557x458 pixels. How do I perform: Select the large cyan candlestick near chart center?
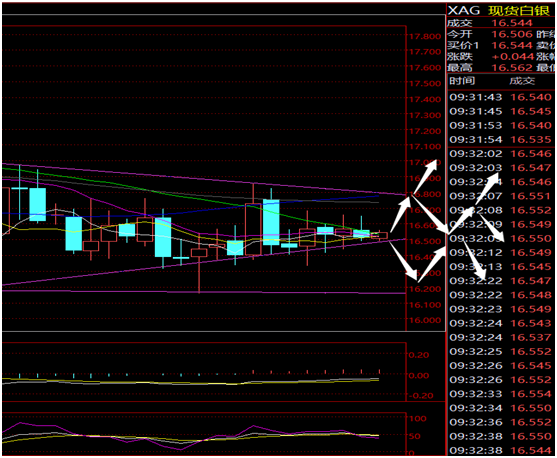[271, 222]
